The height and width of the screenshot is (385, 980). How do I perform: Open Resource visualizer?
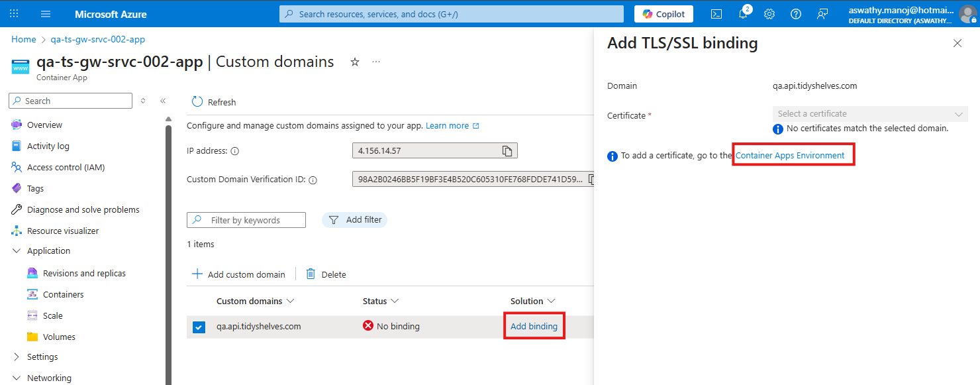pyautogui.click(x=62, y=231)
